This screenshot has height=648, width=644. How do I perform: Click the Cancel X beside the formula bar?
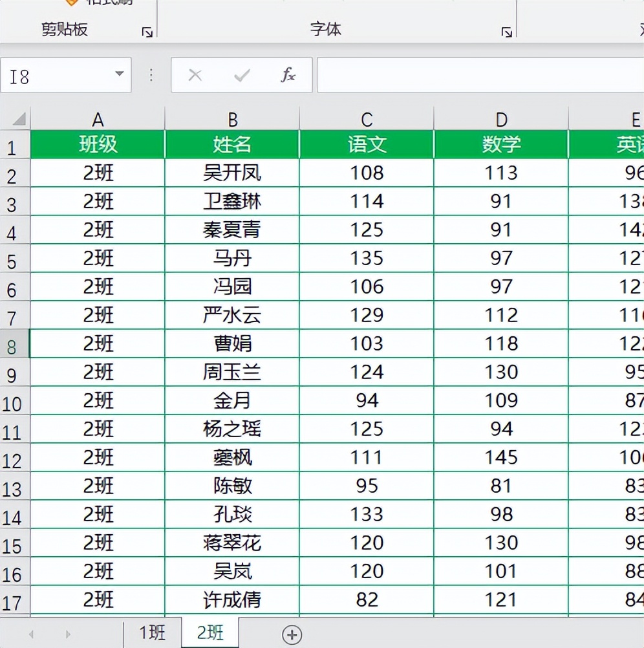[x=195, y=75]
